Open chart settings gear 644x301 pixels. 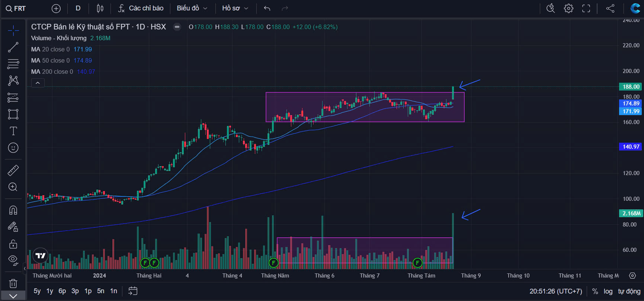click(568, 8)
